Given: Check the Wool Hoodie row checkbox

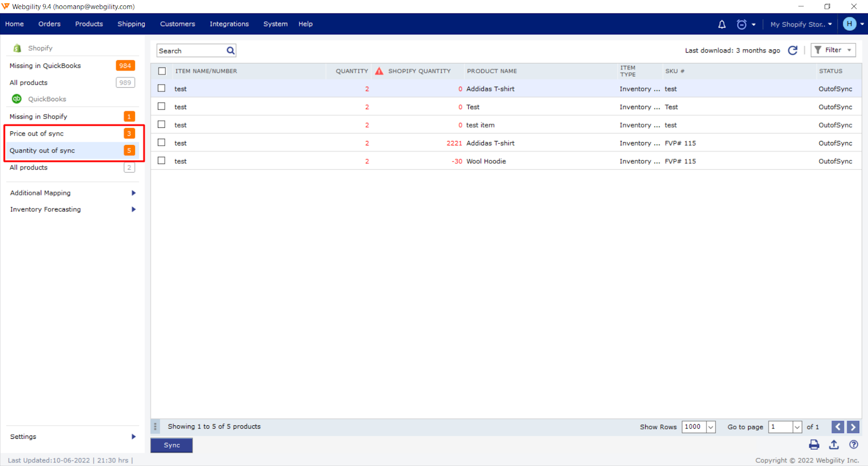Looking at the screenshot, I should [162, 161].
